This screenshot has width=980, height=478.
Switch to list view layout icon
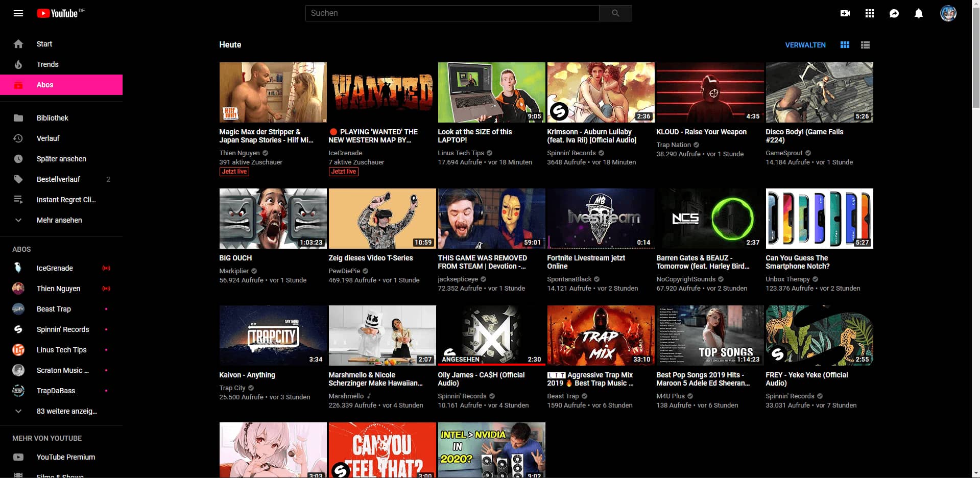(x=865, y=45)
